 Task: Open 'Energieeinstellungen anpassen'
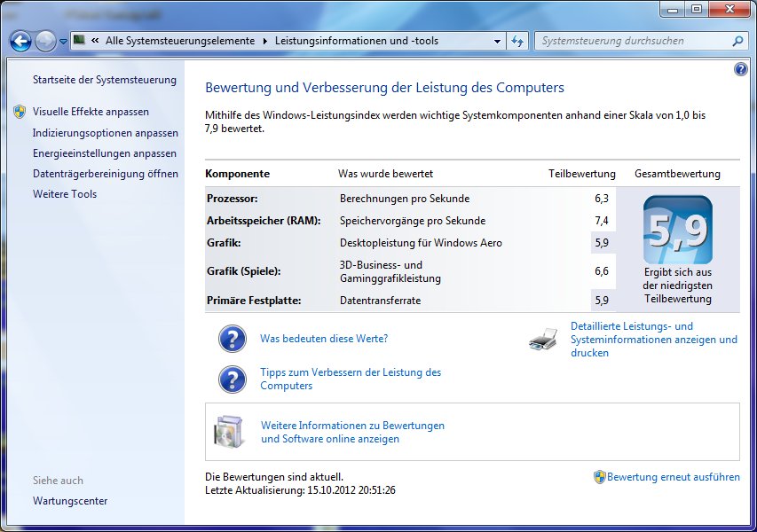105,153
